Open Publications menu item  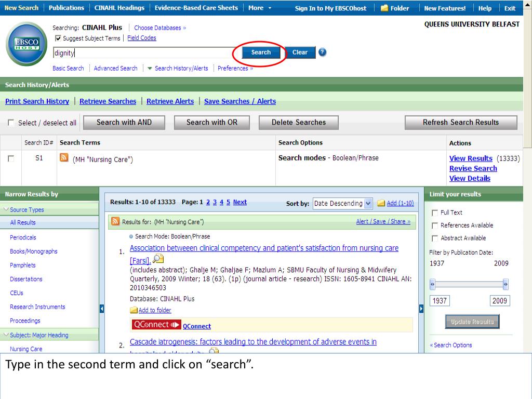coord(66,8)
